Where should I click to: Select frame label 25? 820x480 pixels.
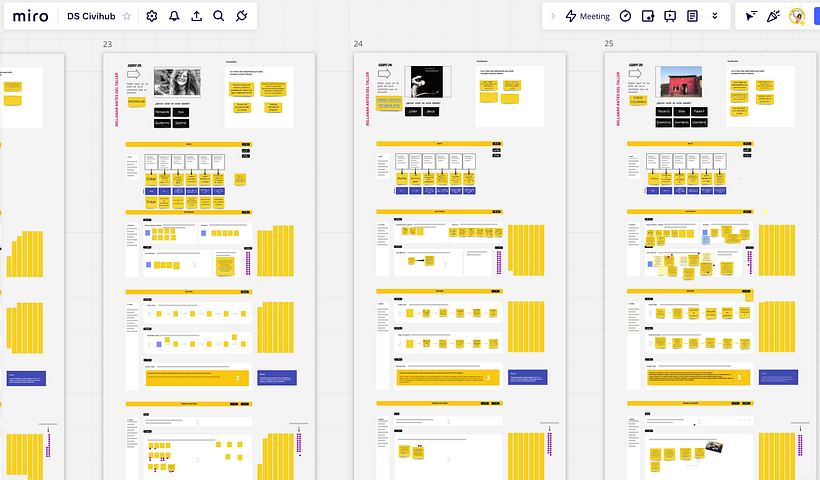point(609,43)
